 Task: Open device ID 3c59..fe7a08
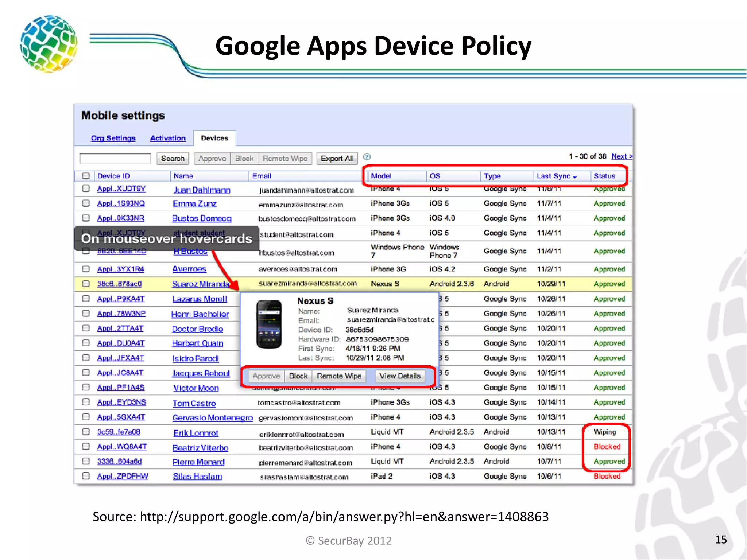[119, 432]
